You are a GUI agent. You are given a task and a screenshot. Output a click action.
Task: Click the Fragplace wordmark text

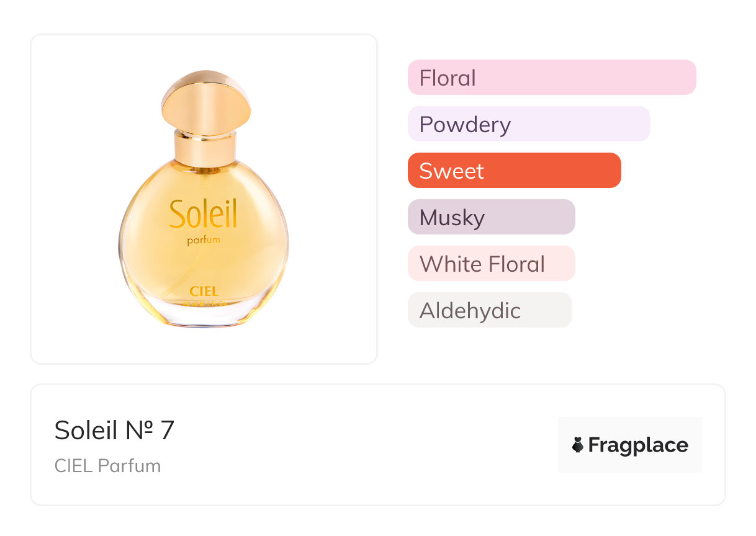pos(638,445)
